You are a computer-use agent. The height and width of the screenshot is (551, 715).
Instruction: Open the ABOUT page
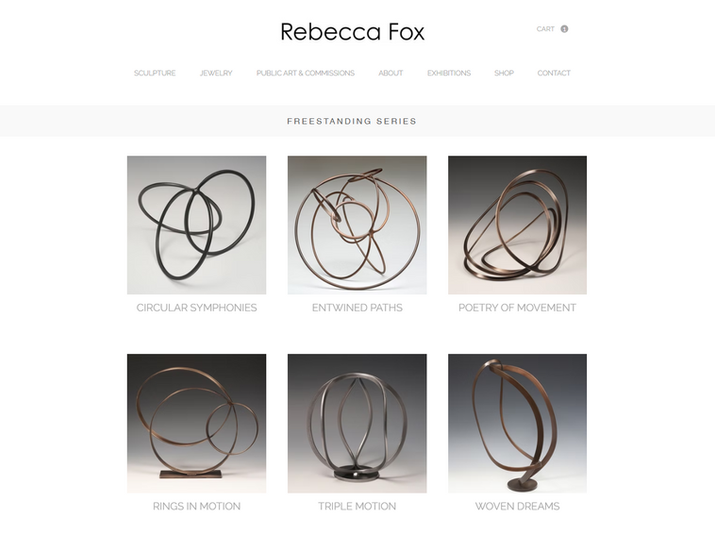[391, 73]
